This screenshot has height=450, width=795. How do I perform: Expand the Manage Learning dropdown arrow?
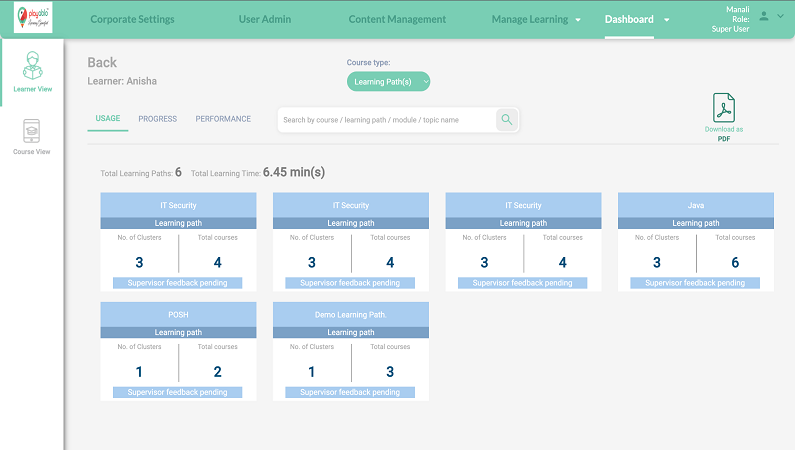tap(578, 20)
